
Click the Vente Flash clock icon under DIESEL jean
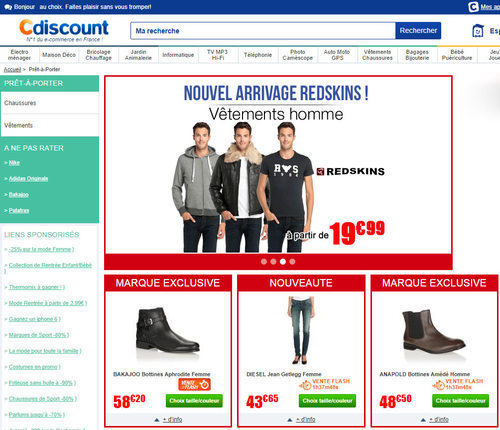coord(305,385)
